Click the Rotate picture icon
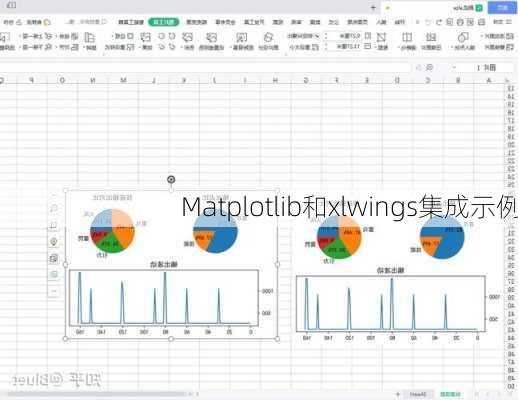 pyautogui.click(x=89, y=37)
